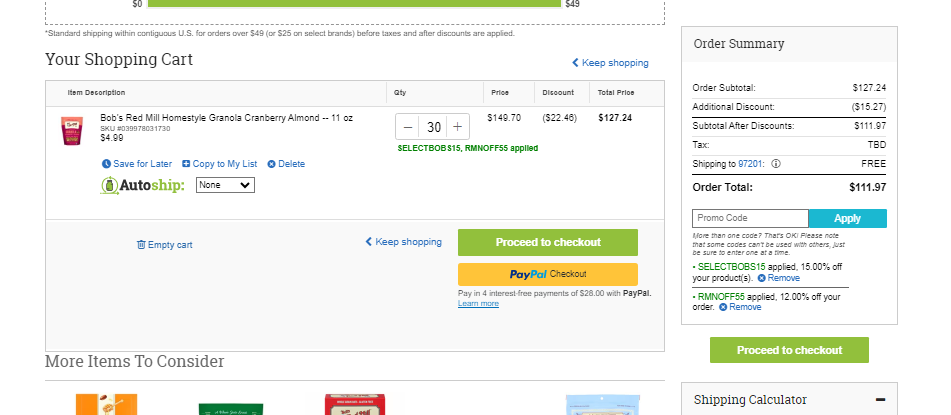Apply the promo code

point(847,218)
